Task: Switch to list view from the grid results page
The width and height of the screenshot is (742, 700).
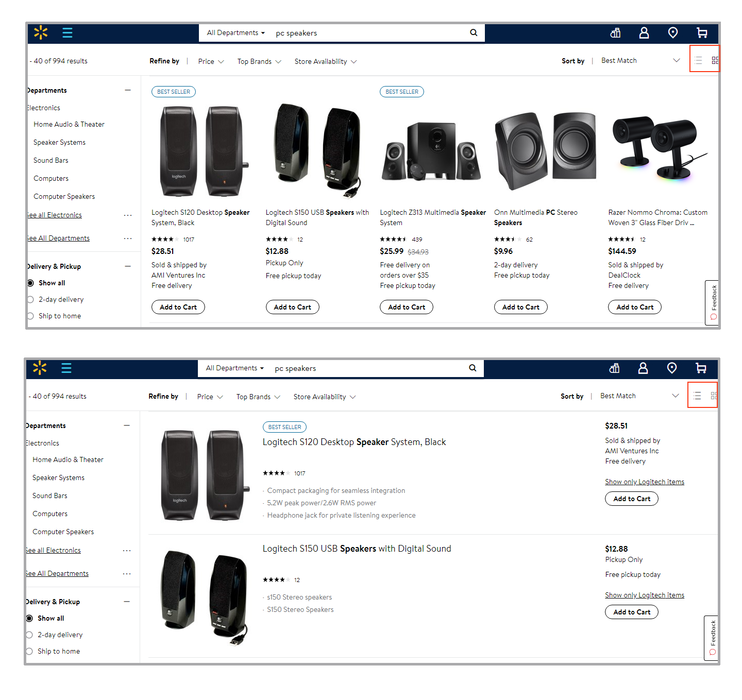Action: tap(698, 61)
